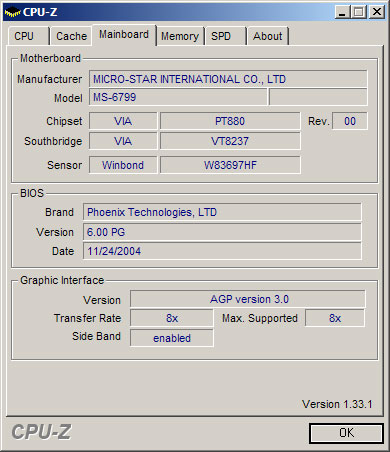Click the empty field beside the model
Viewport: 390px width, 452px height.
(x=318, y=97)
